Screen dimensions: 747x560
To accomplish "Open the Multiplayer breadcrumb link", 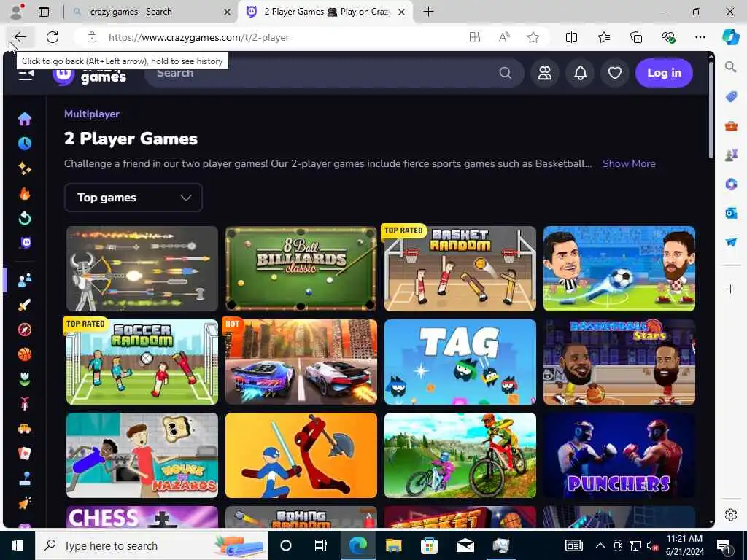I will (x=91, y=114).
